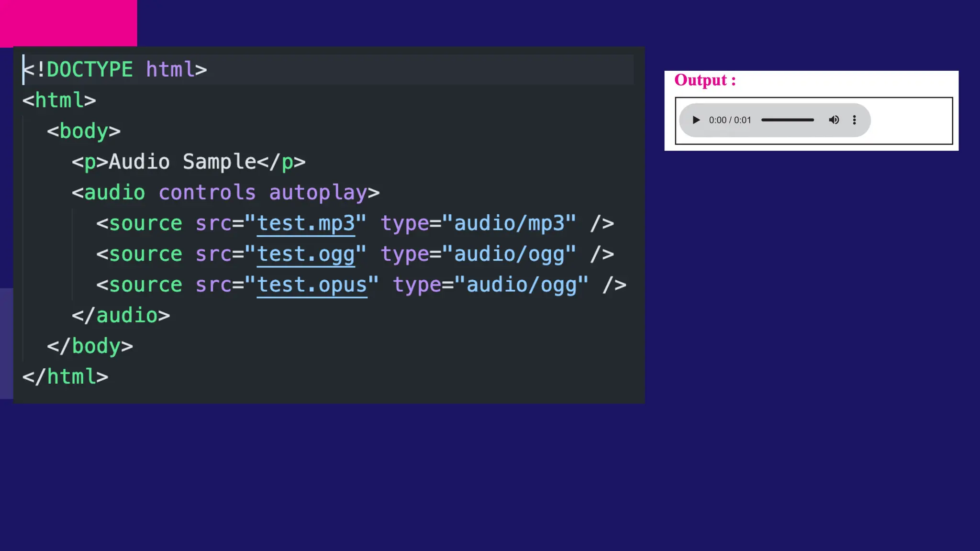Open the test.mp3 underlined link

306,223
